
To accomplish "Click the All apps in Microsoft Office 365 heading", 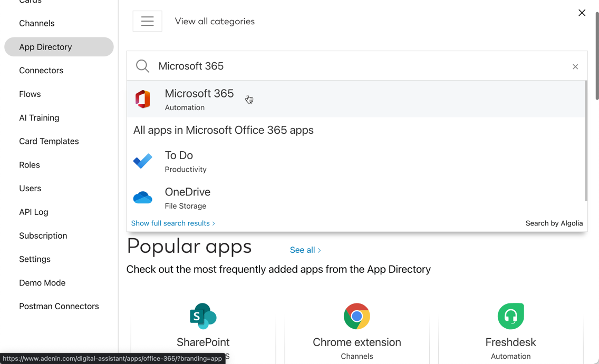I will (224, 130).
